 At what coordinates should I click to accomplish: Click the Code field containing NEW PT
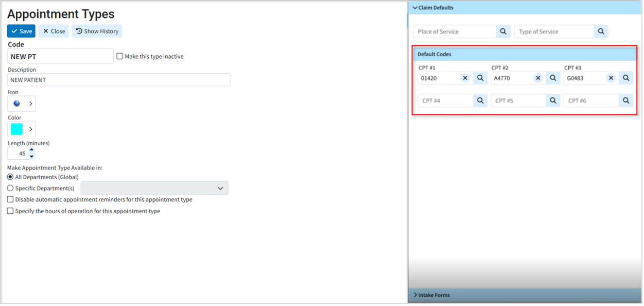[x=60, y=56]
